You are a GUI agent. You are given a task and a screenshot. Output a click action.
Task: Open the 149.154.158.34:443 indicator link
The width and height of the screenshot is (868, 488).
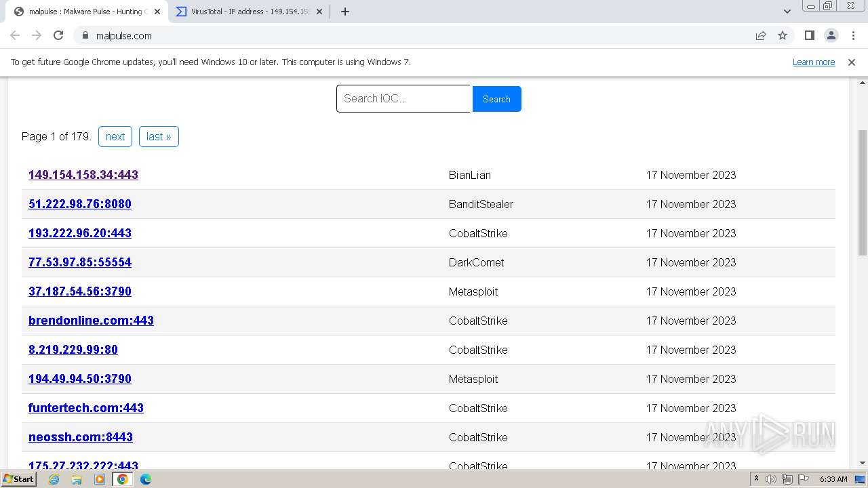[83, 175]
